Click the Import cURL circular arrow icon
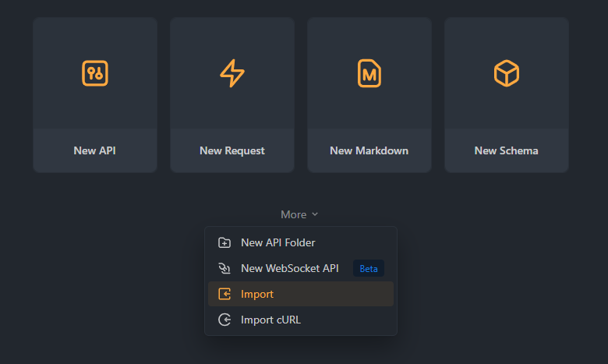Screen dimensions: 608x364 (224, 320)
